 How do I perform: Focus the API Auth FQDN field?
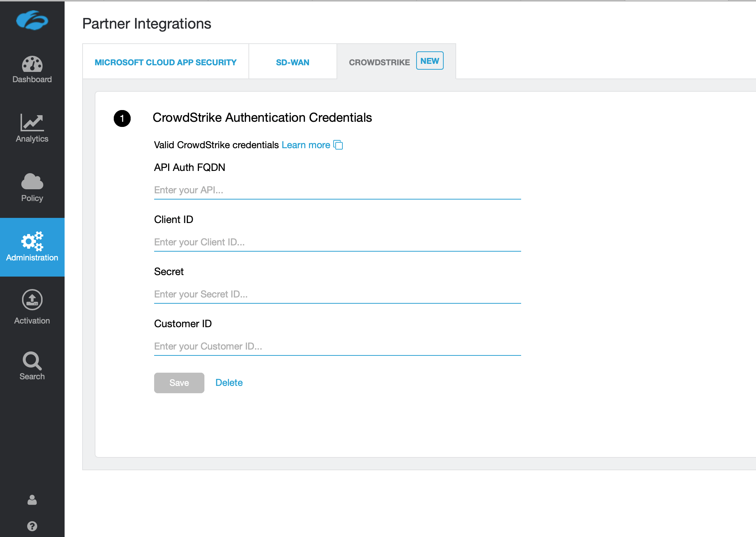[x=337, y=190]
